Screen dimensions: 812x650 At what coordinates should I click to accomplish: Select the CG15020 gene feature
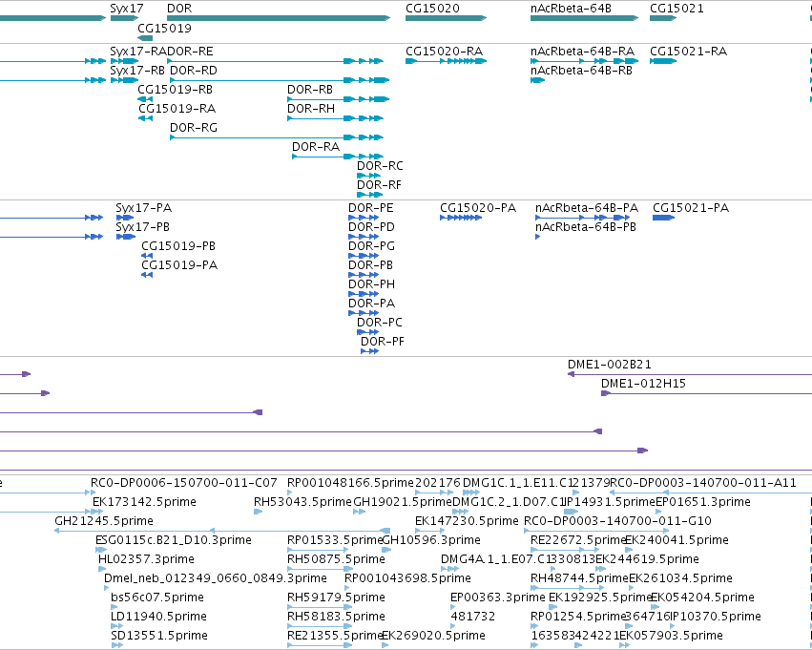point(446,18)
